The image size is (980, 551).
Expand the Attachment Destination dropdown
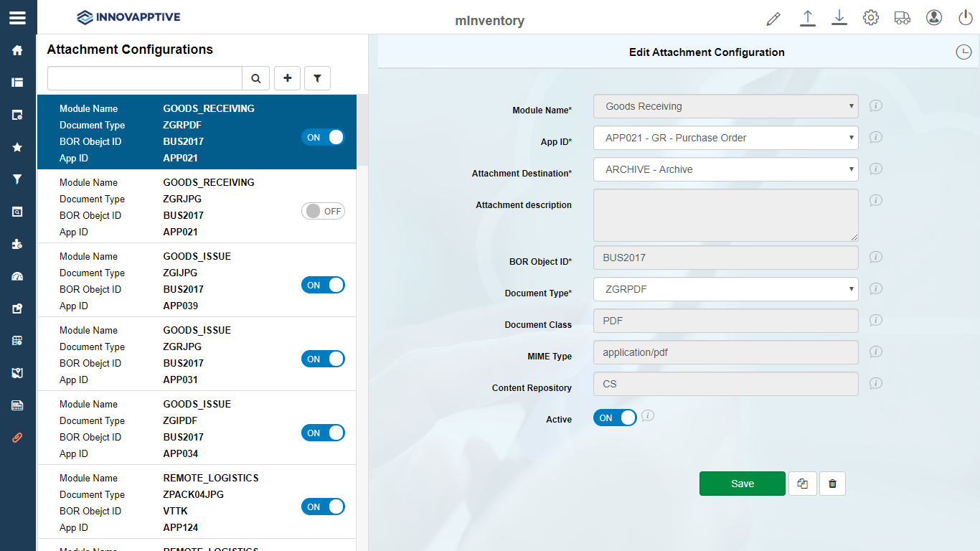pyautogui.click(x=725, y=169)
